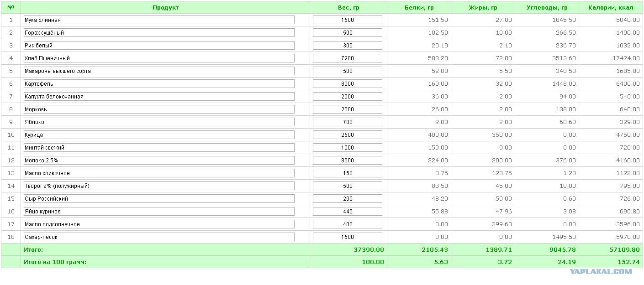Edit the weight field showing 2500
The height and width of the screenshot is (285, 644).
348,135
